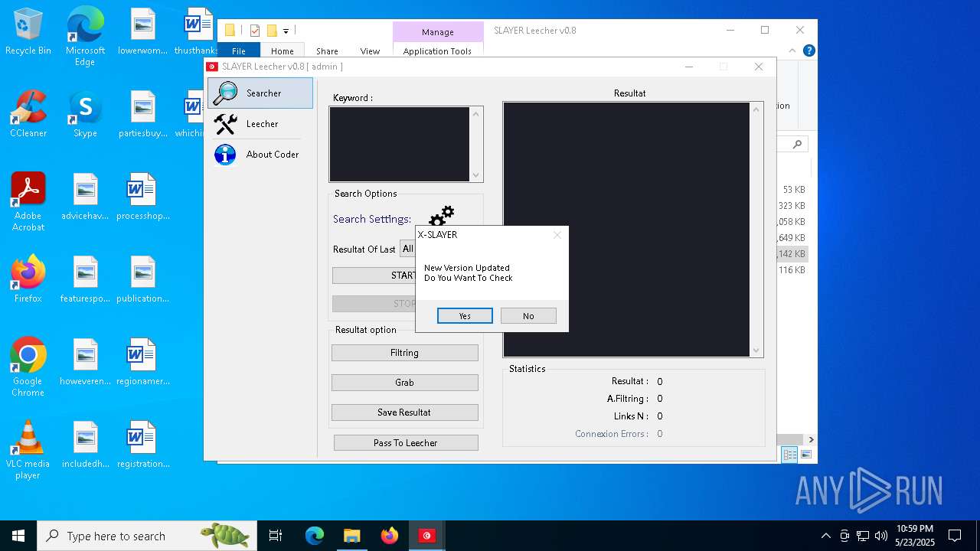
Task: Open quick access toolbar dropdown arrow
Action: click(286, 31)
